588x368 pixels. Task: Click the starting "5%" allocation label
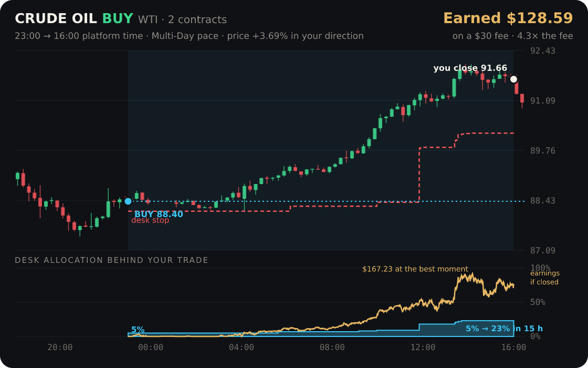point(138,330)
